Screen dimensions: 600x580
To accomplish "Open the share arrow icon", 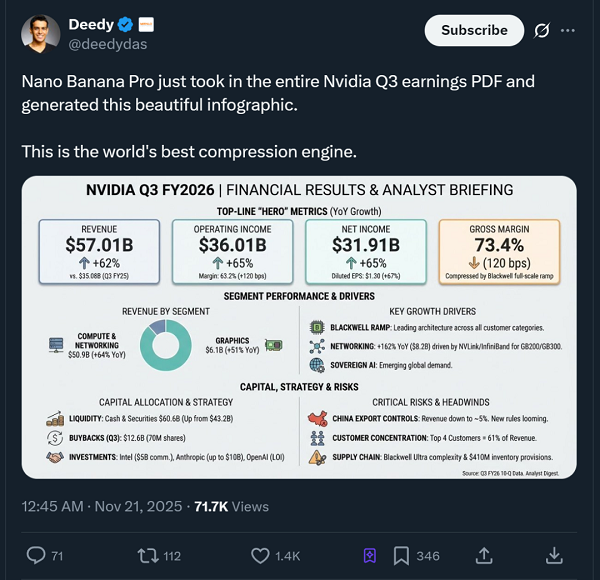I will [x=484, y=553].
